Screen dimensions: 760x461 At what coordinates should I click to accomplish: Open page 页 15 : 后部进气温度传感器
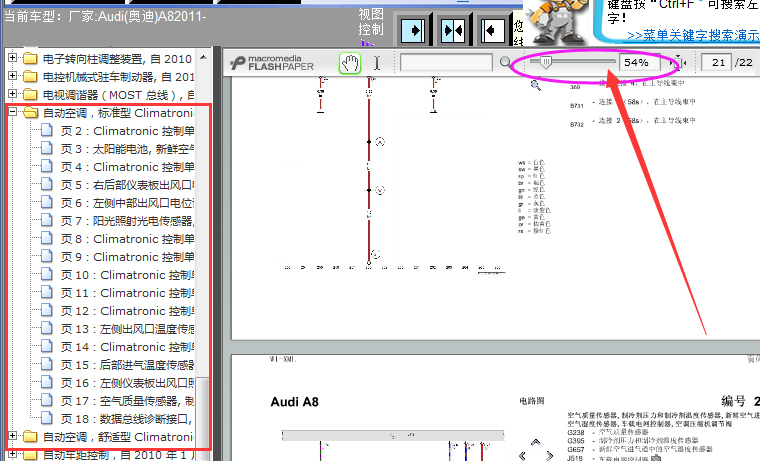click(127, 365)
